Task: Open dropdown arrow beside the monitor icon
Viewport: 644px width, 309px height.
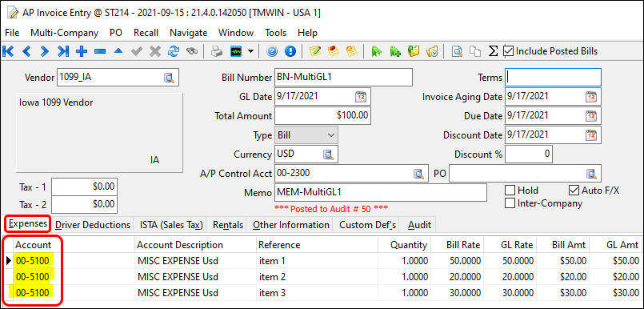Action: 250,51
